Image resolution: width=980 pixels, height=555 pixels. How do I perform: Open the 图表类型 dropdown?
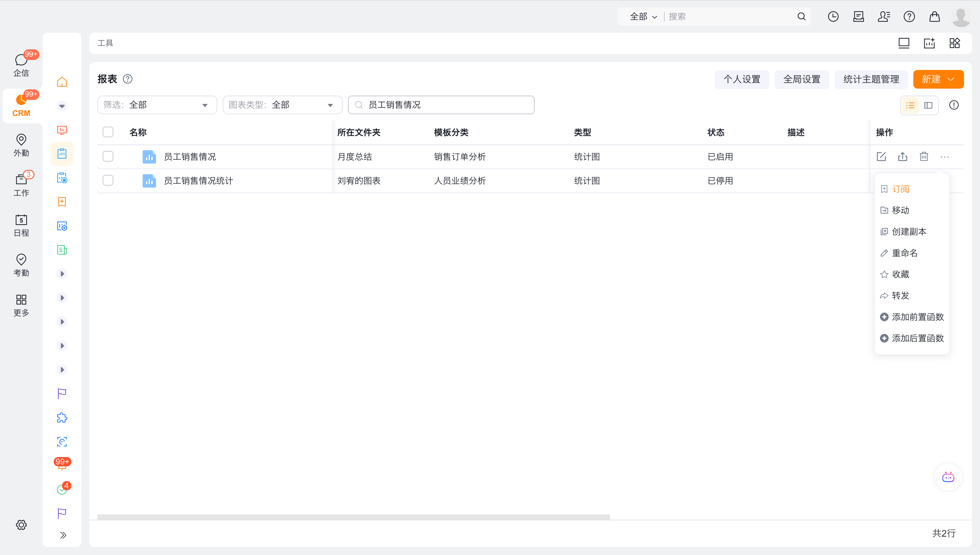[x=282, y=105]
